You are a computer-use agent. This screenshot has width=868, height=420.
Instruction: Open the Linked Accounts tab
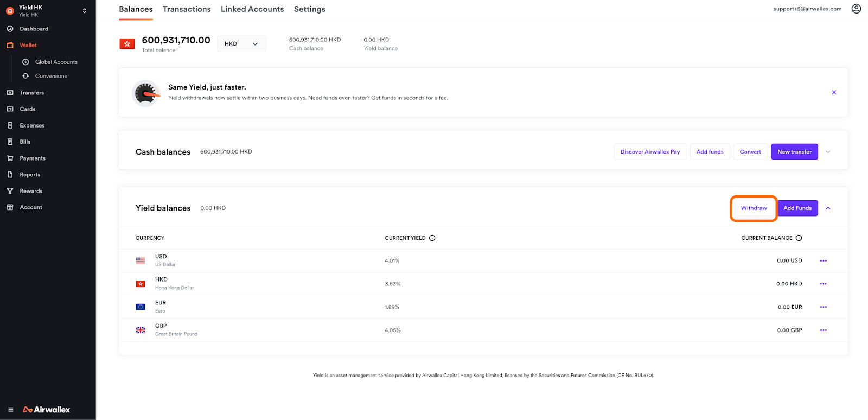pos(252,9)
